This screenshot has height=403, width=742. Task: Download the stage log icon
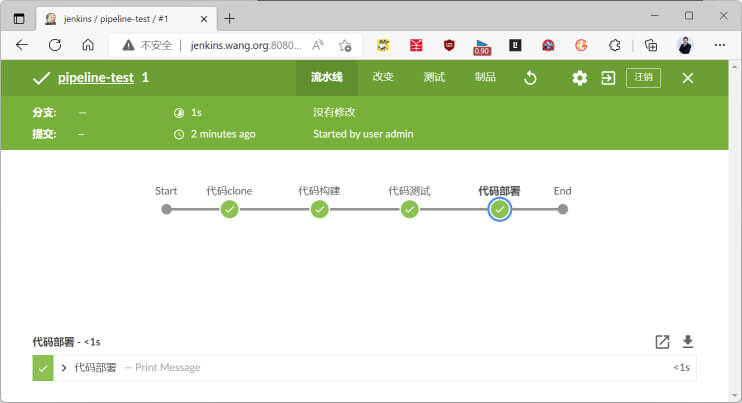pyautogui.click(x=688, y=342)
